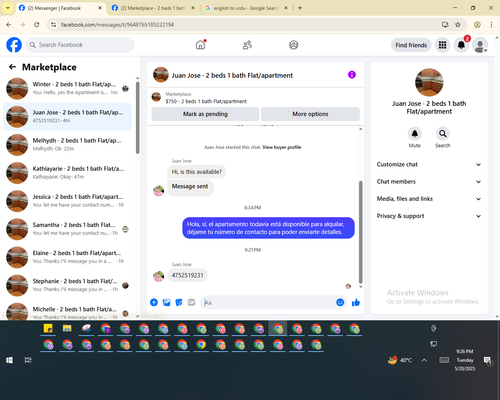
Task: Go to the Home feed icon
Action: pos(200,45)
